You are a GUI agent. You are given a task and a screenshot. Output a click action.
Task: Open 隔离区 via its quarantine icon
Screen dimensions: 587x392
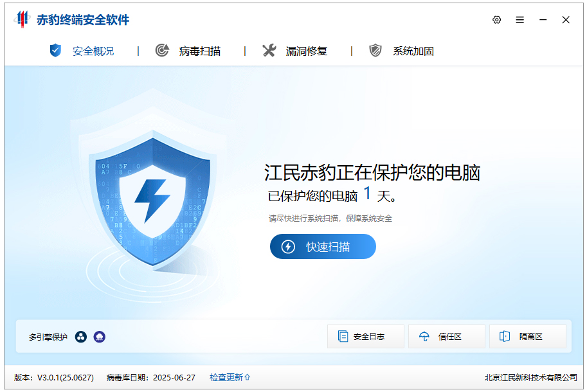click(x=507, y=336)
